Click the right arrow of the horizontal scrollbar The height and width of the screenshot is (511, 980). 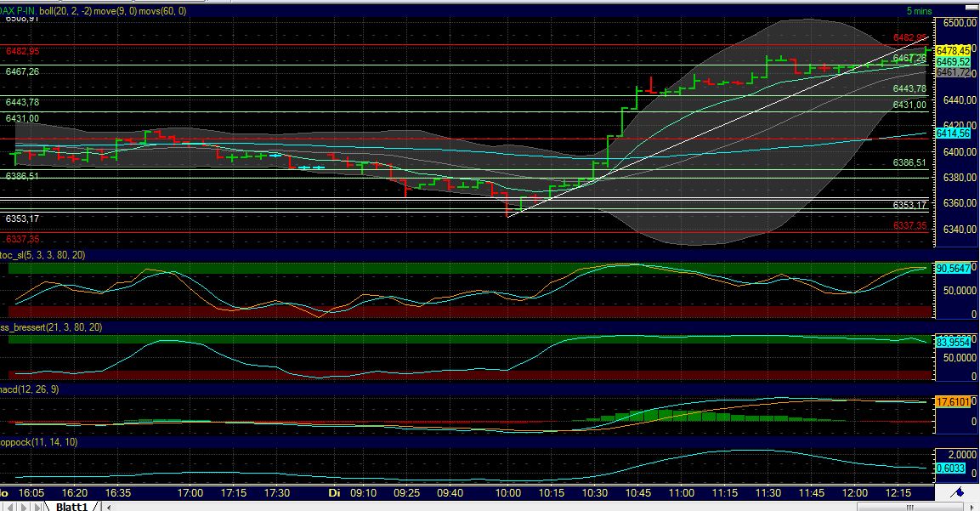971,506
